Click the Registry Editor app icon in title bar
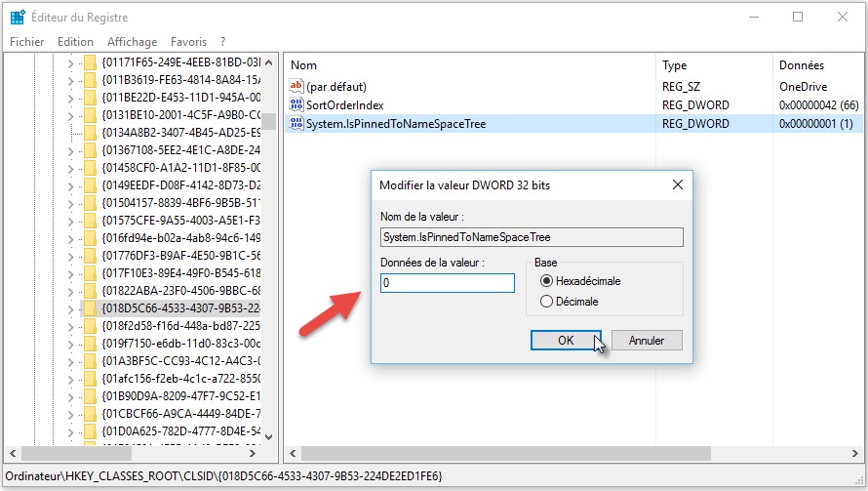Screen dimensions: 868x491 (x=18, y=17)
